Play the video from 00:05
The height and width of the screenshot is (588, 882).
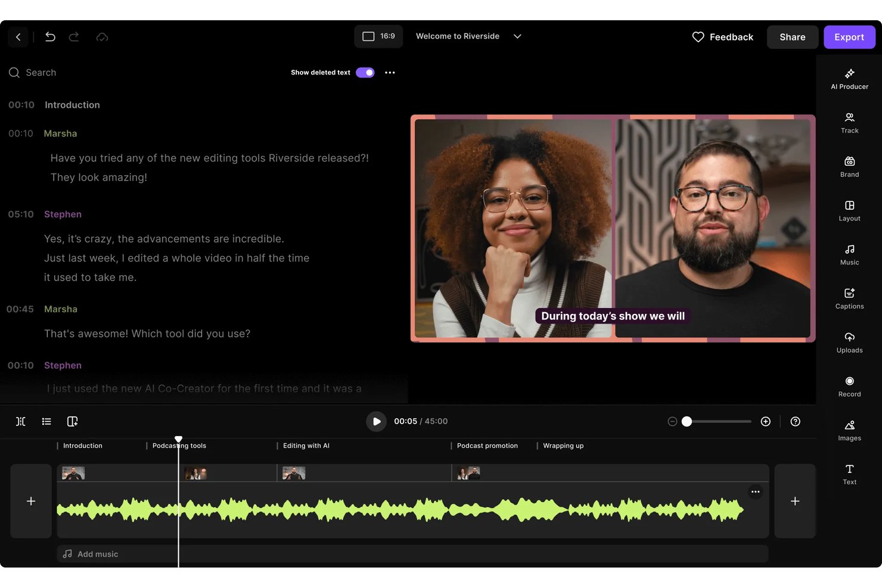(376, 421)
